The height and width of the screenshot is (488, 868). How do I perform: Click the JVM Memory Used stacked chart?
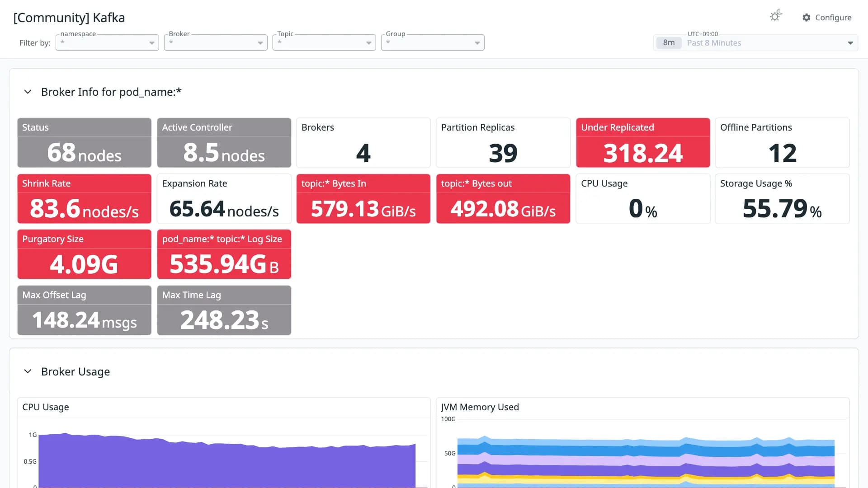[646, 461]
